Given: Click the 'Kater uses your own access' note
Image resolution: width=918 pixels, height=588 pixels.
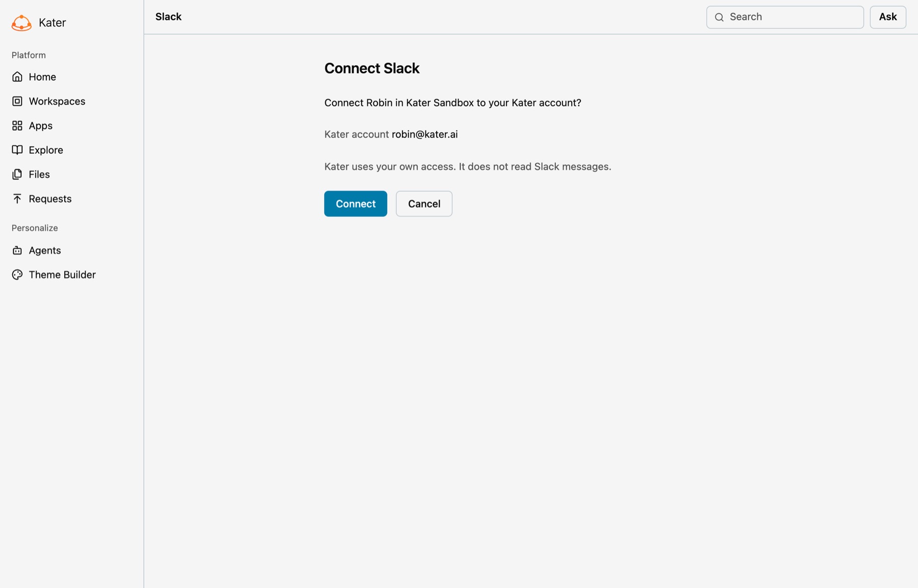Looking at the screenshot, I should point(468,167).
